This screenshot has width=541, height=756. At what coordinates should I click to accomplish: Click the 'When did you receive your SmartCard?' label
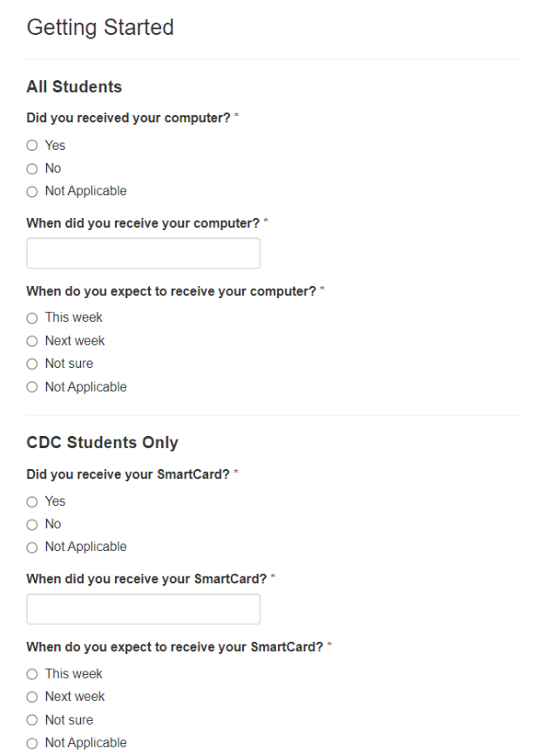coord(146,579)
